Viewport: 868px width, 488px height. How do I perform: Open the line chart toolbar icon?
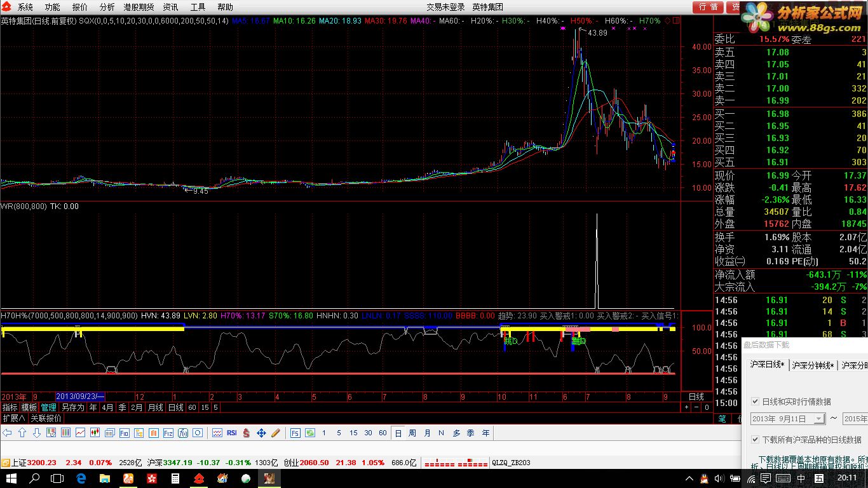click(x=80, y=433)
